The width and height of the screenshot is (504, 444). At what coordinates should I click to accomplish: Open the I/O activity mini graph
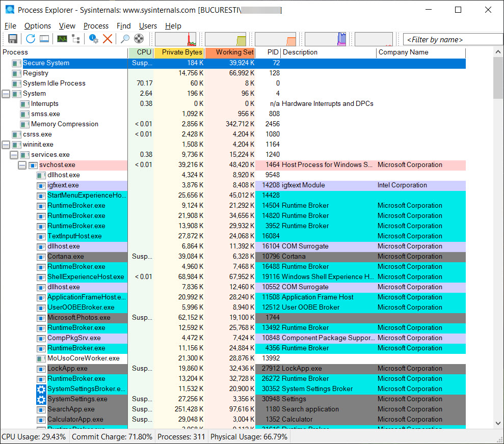(325, 39)
